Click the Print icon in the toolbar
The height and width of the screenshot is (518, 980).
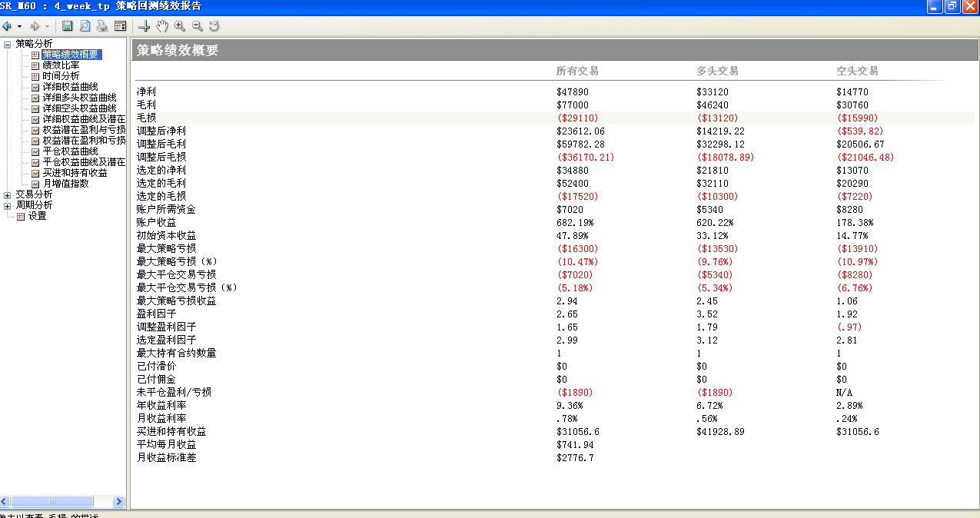tap(101, 26)
